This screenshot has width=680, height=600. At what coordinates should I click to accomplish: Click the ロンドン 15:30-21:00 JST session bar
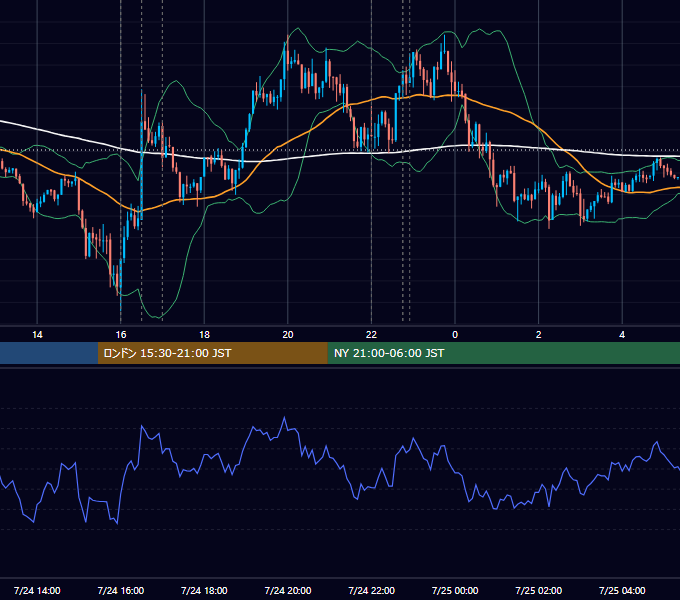[x=212, y=353]
